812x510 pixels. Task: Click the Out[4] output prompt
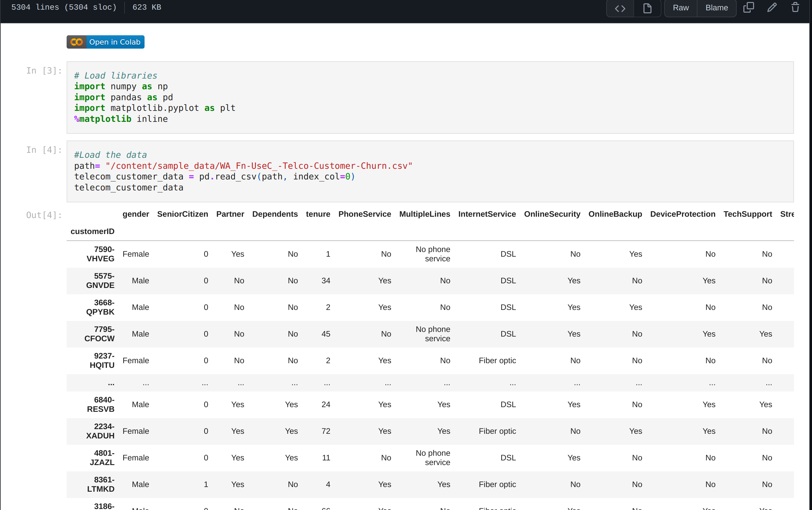click(x=44, y=215)
